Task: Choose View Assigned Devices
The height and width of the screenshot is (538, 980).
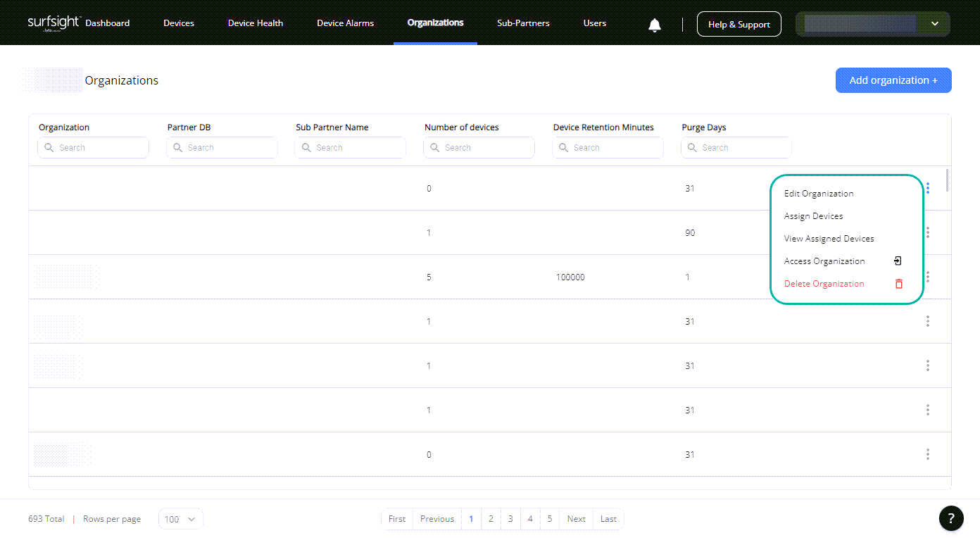Action: (x=829, y=239)
